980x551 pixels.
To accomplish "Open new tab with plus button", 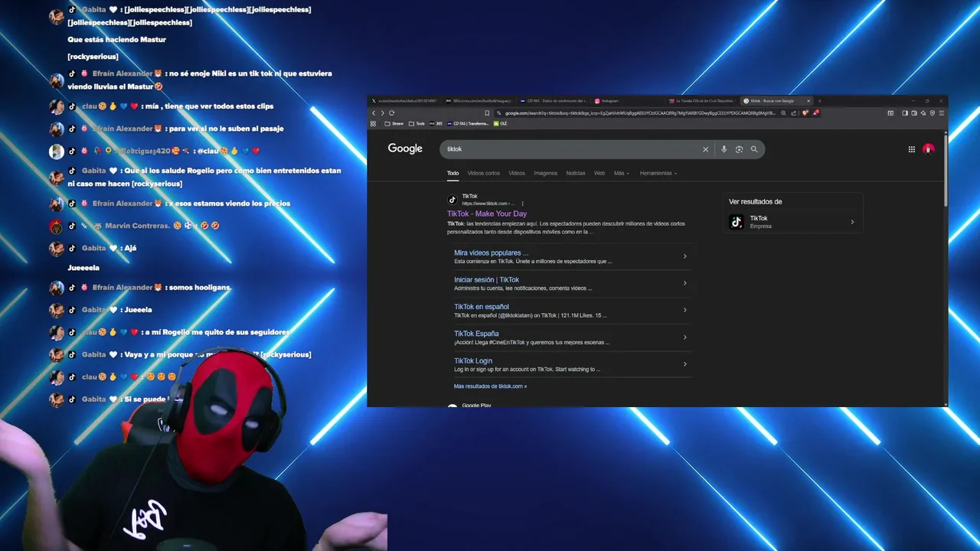I will [819, 100].
